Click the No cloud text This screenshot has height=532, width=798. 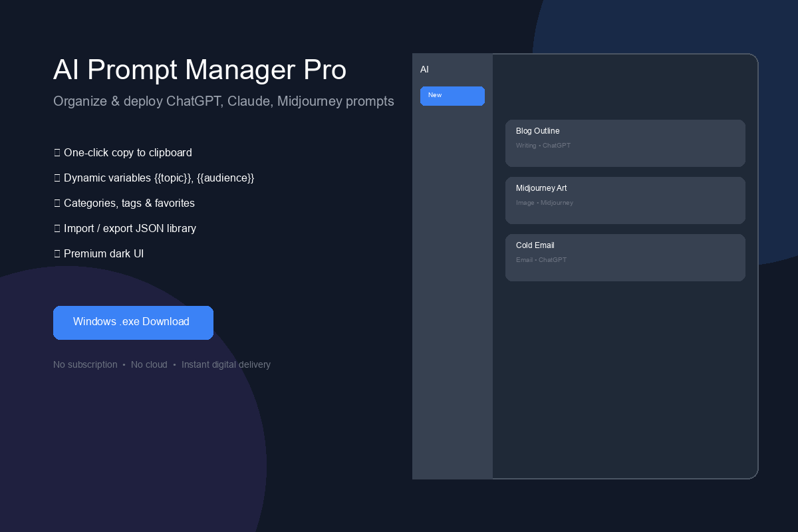click(x=149, y=364)
